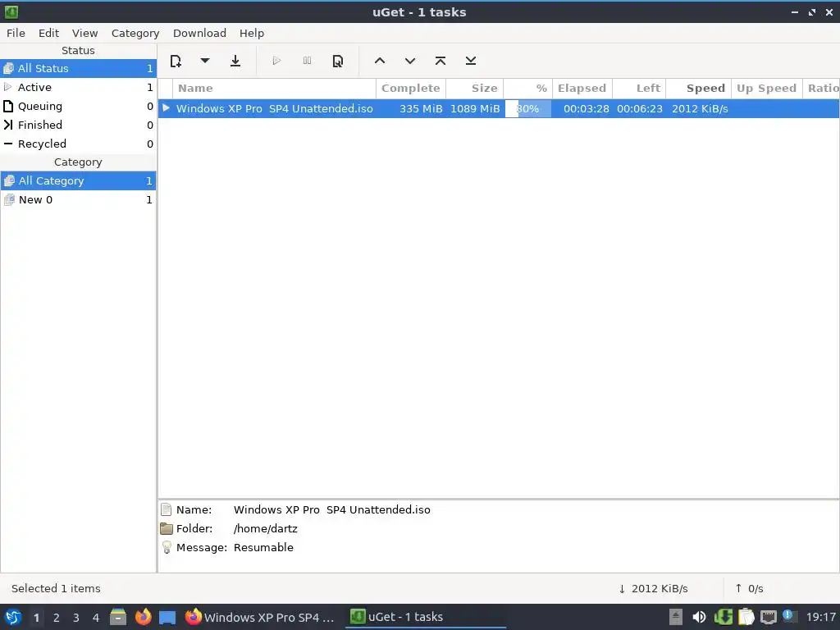Open the Edit menu
The width and height of the screenshot is (840, 630).
click(x=48, y=33)
